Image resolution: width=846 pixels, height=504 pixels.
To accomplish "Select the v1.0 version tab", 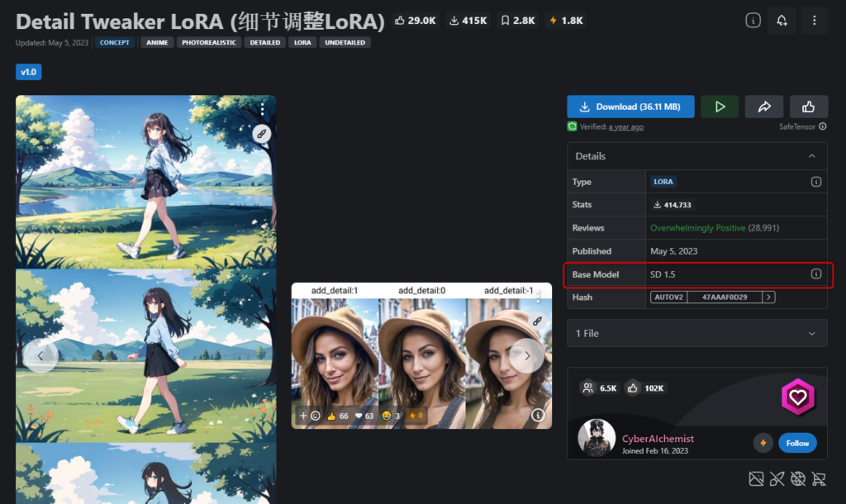I will pos(29,72).
